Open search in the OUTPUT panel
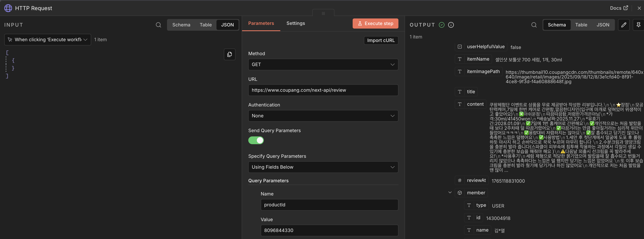This screenshot has width=644, height=239. 534,25
